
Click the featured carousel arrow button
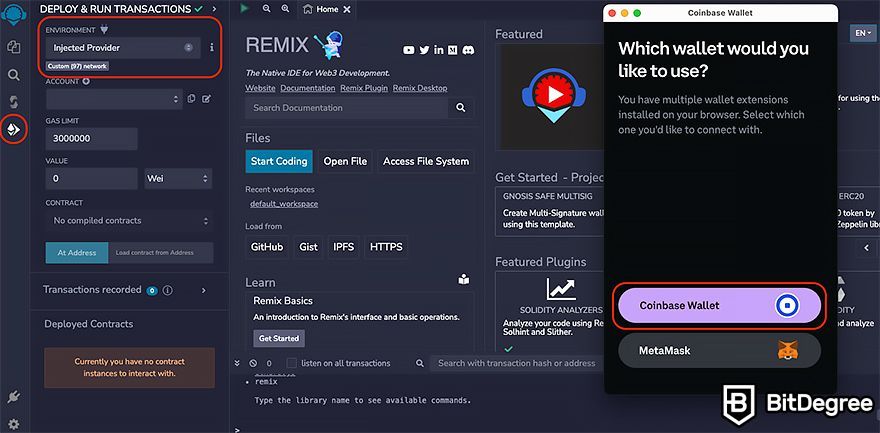coord(866,247)
